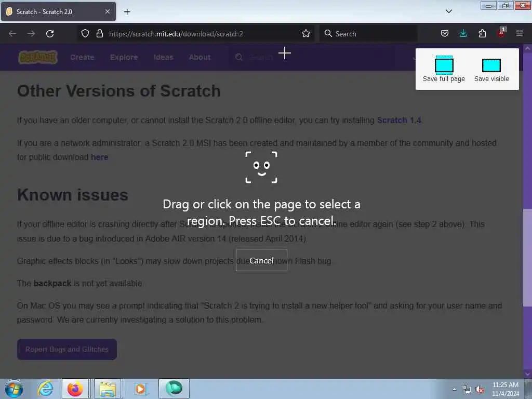Viewport: 532px width, 399px height.
Task: Click the network tray icon
Action: click(x=467, y=390)
